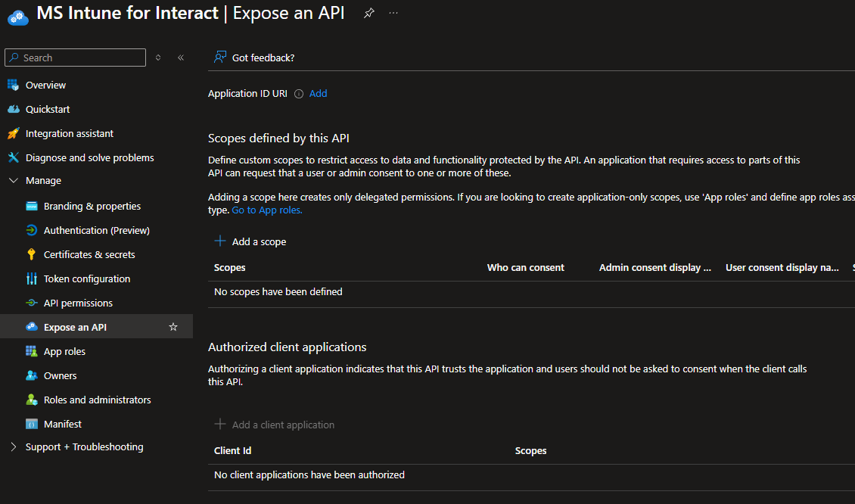Click the MS Intune app cloud icon

[18, 17]
